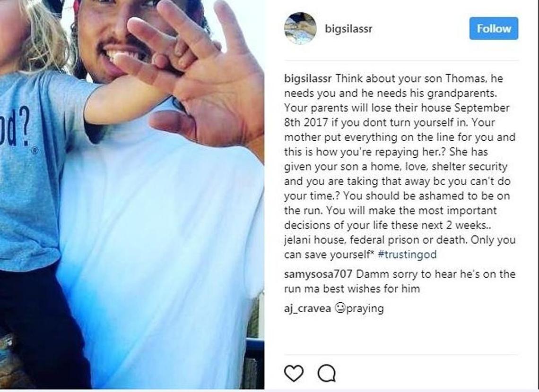This screenshot has height=392, width=539.
Task: Select the caption text about Thomas
Action: (x=400, y=166)
